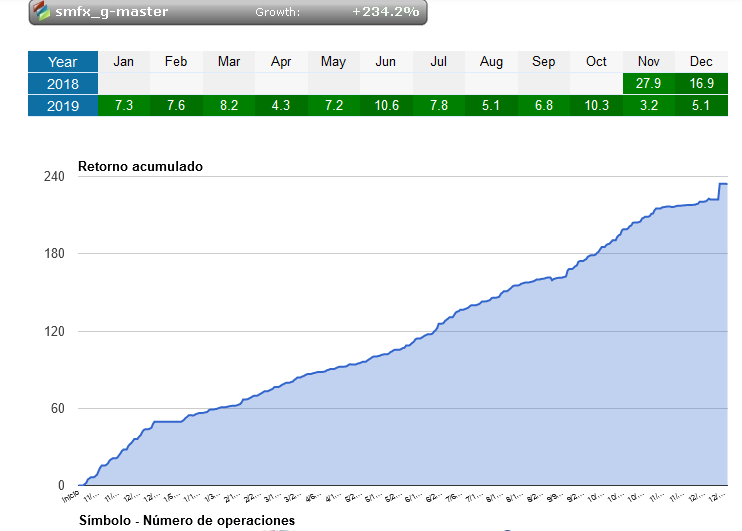The width and height of the screenshot is (742, 531).
Task: Click the final jump at chart's end
Action: click(x=720, y=191)
